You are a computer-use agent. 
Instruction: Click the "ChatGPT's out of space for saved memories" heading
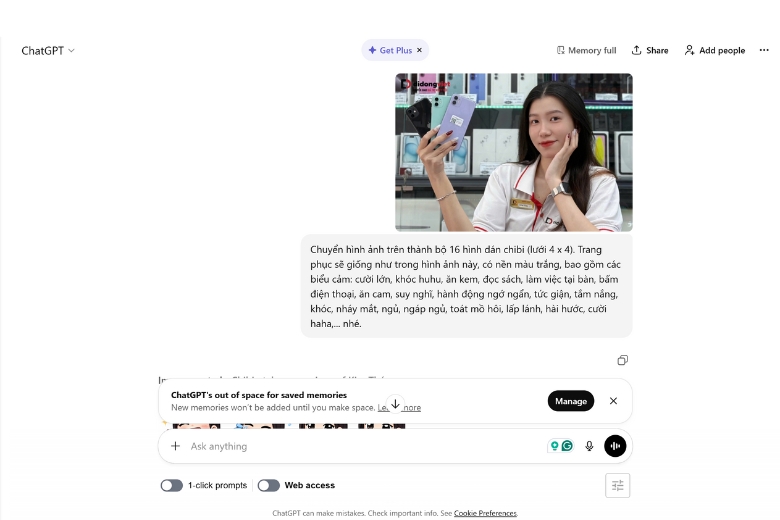(259, 395)
